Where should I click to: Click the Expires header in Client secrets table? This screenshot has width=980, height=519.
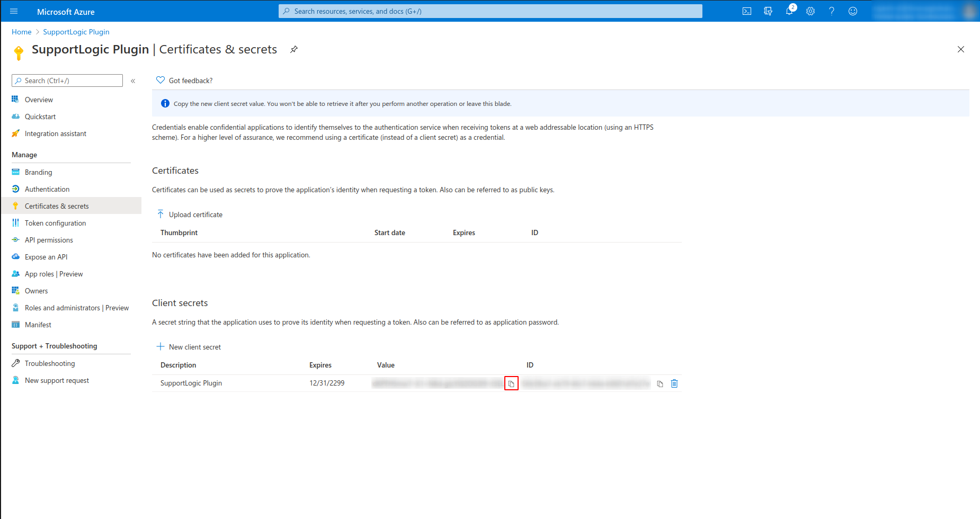320,365
